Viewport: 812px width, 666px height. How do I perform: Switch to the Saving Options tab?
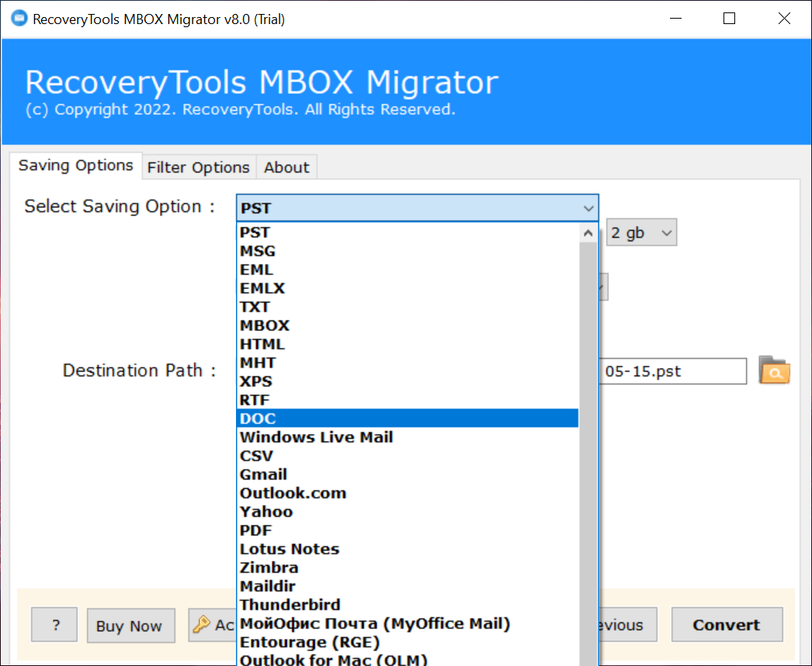coord(75,165)
